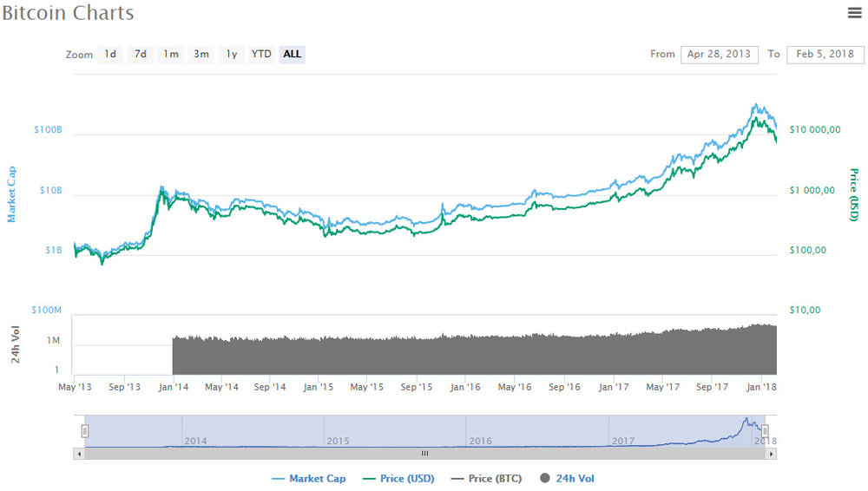
Task: Click the vertical Market Cap axis title
Action: pos(11,194)
